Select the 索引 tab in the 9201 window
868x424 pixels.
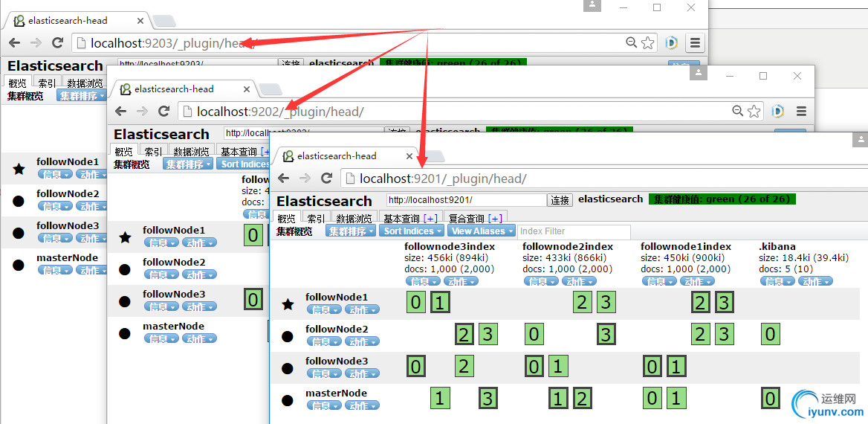(x=316, y=218)
